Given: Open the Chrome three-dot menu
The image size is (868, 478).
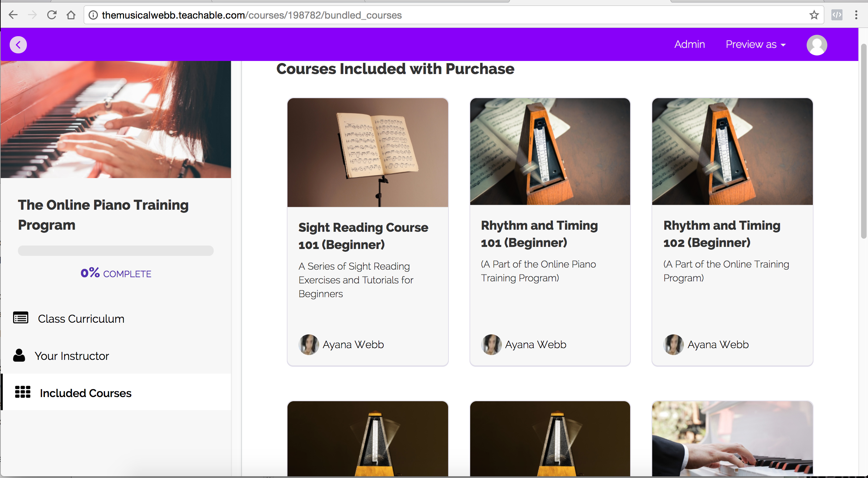Looking at the screenshot, I should pyautogui.click(x=856, y=15).
